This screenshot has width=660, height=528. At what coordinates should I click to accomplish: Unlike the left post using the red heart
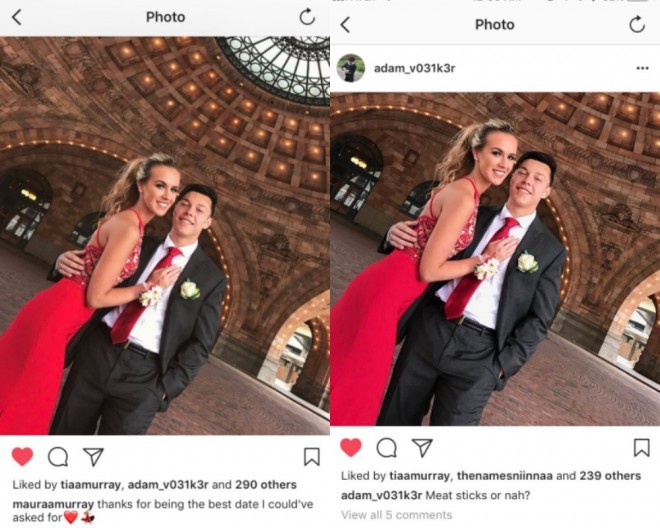coord(22,457)
